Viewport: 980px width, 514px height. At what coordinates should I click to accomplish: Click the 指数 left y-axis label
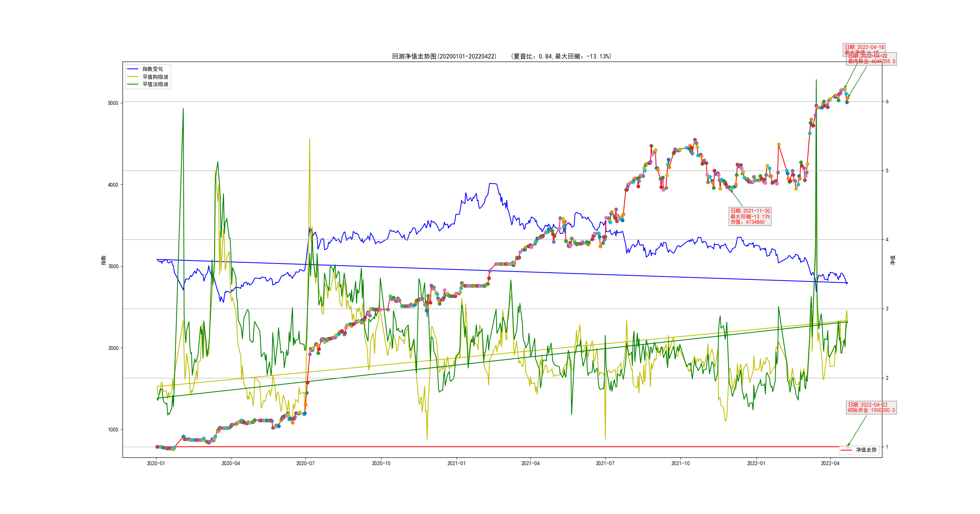tap(103, 260)
